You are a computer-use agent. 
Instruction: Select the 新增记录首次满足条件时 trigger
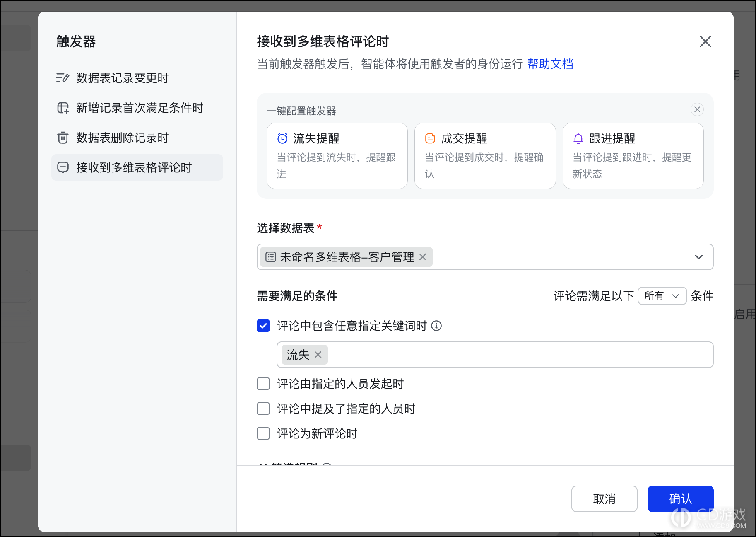pos(137,108)
